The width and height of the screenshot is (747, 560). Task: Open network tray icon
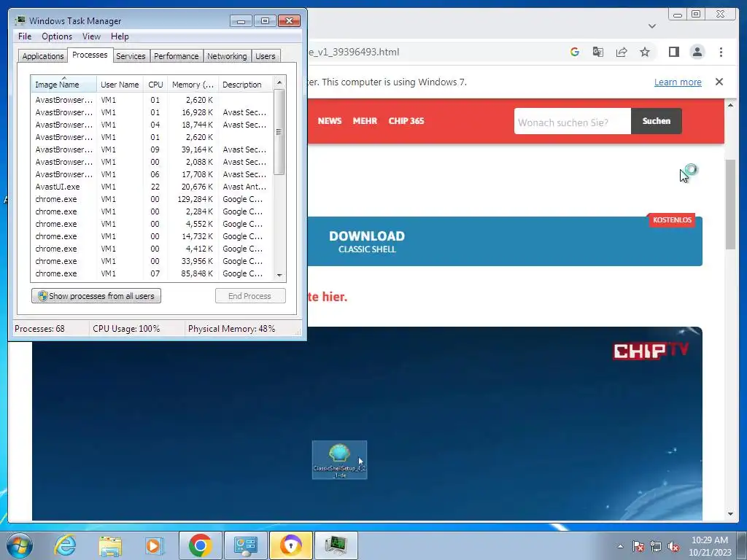[656, 546]
